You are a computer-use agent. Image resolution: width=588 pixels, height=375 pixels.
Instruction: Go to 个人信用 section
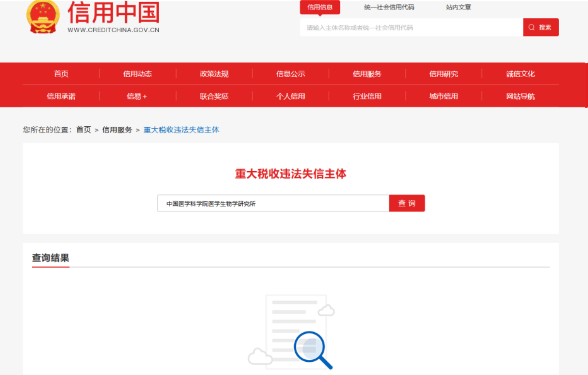pos(291,96)
